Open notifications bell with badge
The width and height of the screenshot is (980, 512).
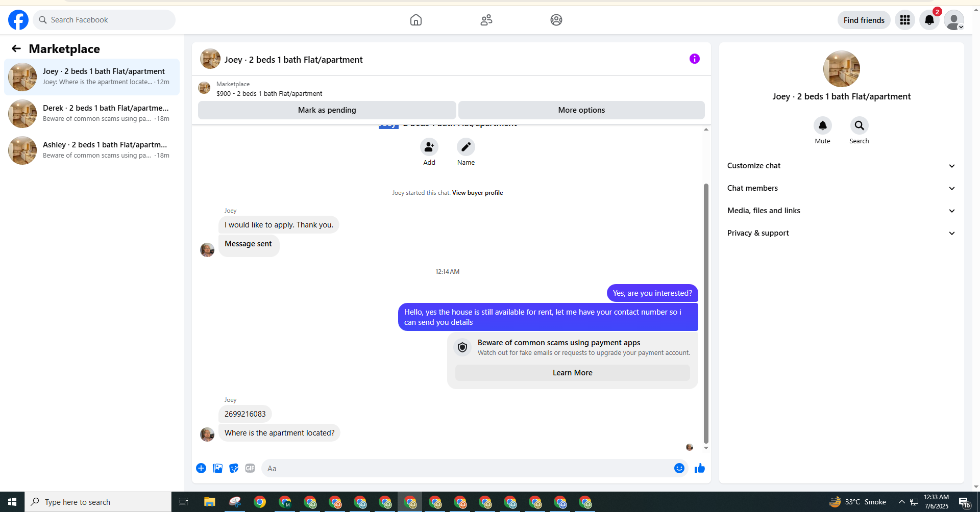[x=929, y=20]
